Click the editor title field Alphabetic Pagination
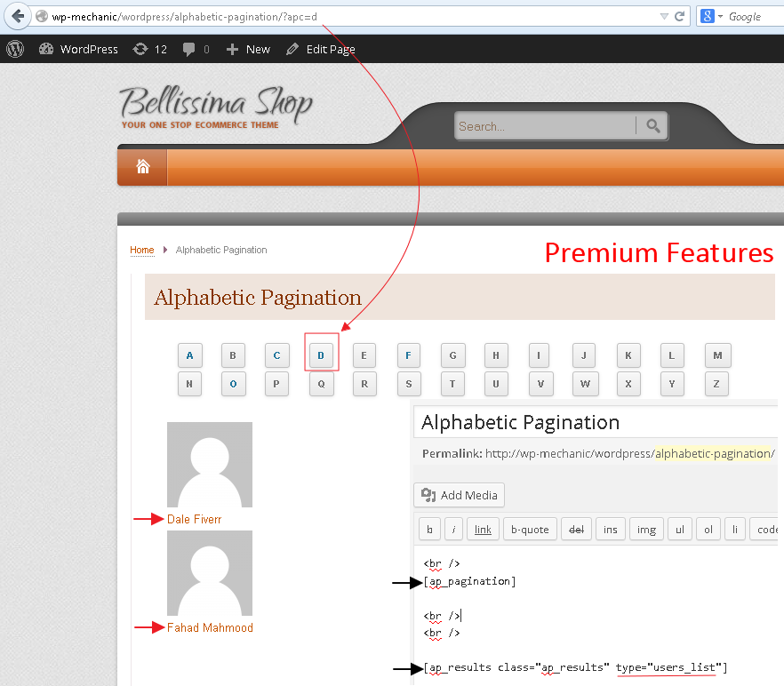The image size is (784, 686). point(596,422)
